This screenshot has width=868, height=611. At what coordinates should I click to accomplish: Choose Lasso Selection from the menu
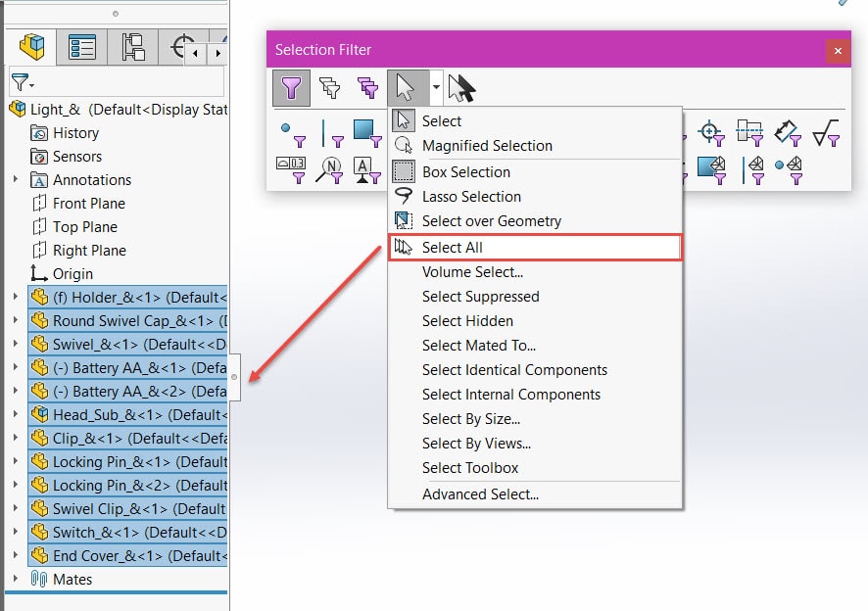pos(535,197)
